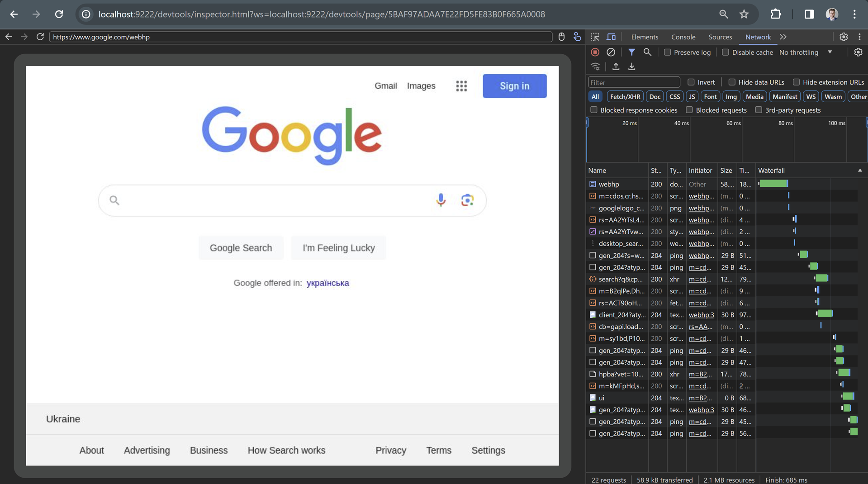This screenshot has width=868, height=484.
Task: Open network conditions wifi icon
Action: (x=595, y=67)
